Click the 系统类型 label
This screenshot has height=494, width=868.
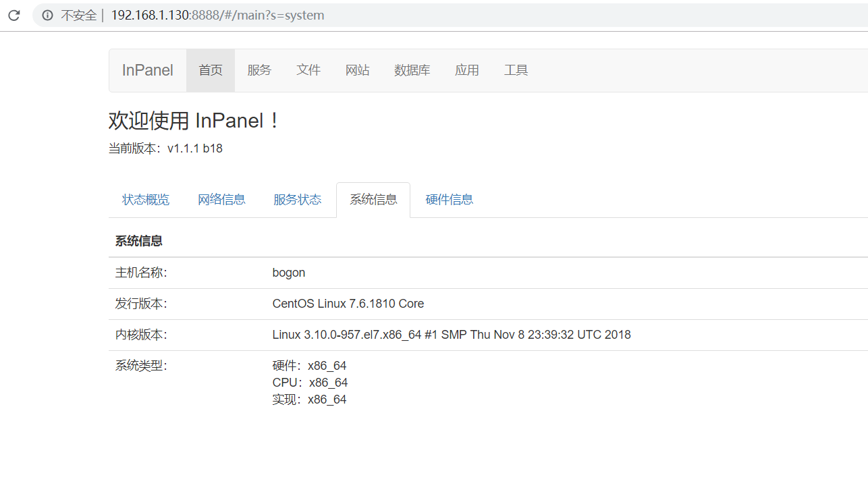(x=141, y=366)
